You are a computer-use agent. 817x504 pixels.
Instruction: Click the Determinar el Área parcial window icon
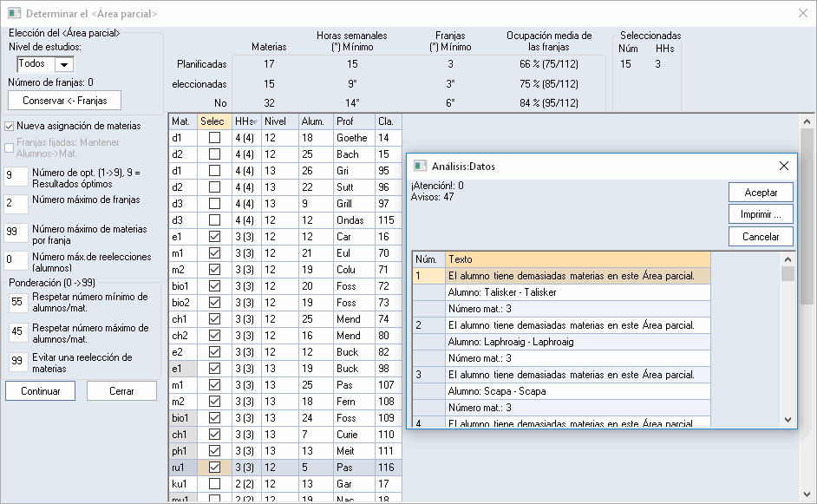click(14, 13)
